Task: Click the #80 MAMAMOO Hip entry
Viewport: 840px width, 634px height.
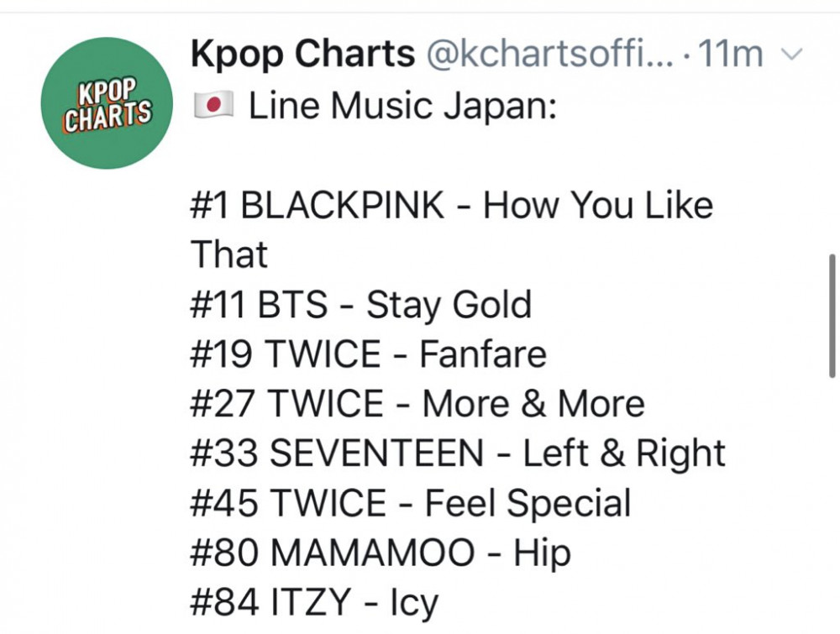Action: click(x=381, y=553)
